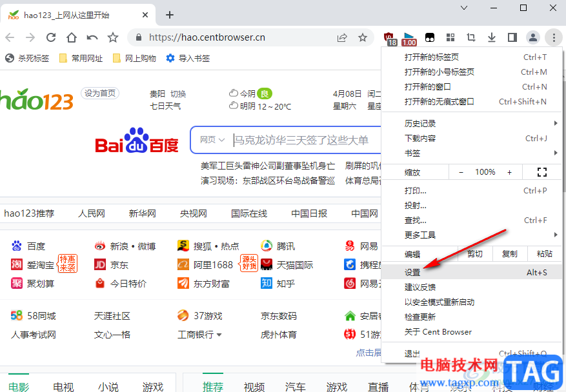This screenshot has height=392, width=566.
Task: Open the uBlock extension with badge 18
Action: (x=389, y=38)
